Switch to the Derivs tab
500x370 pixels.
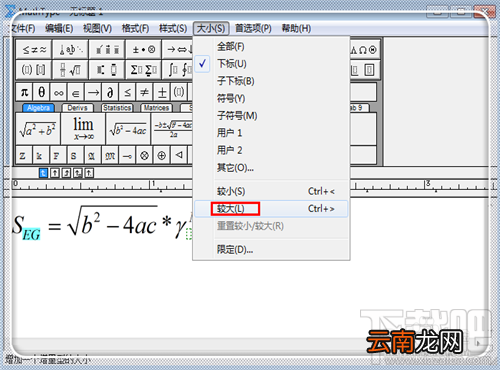(x=77, y=108)
